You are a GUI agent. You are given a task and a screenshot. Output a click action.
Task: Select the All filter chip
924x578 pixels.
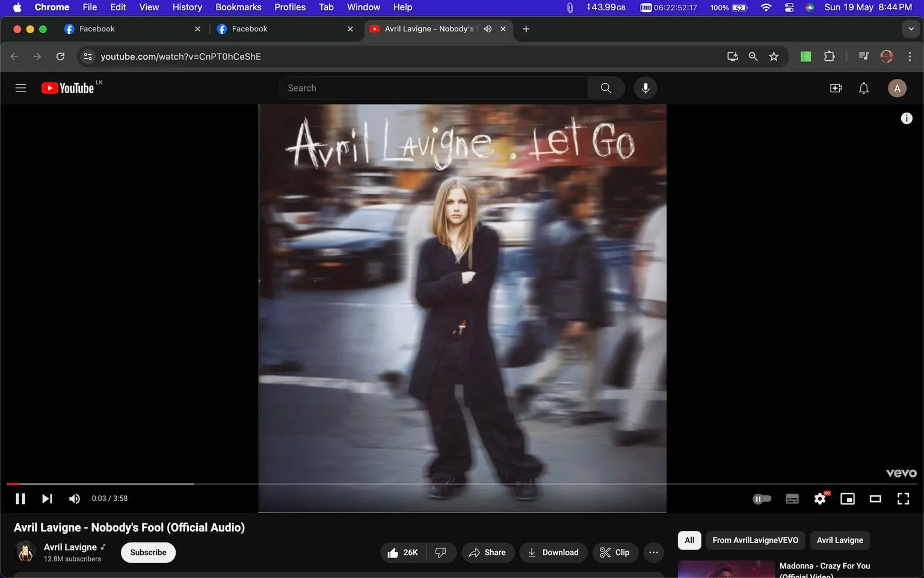689,540
